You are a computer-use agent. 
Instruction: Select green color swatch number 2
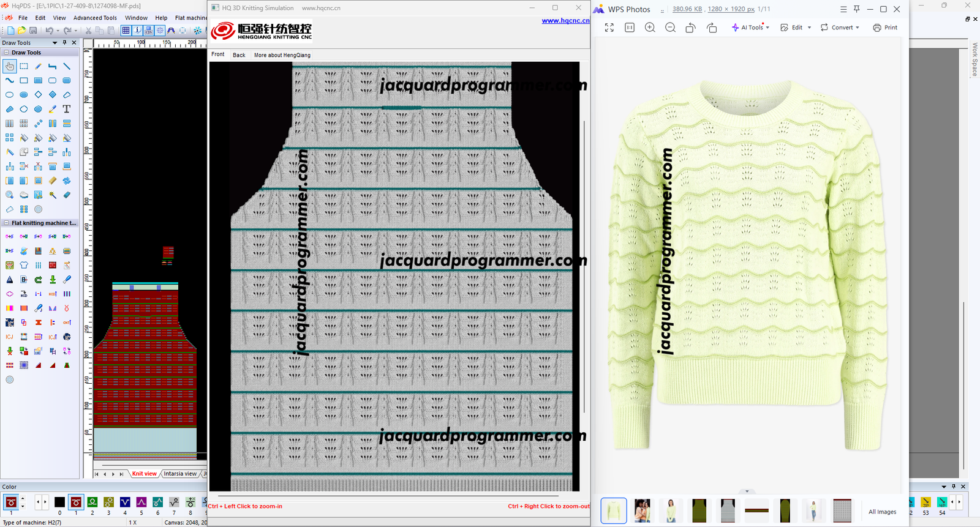[92, 503]
